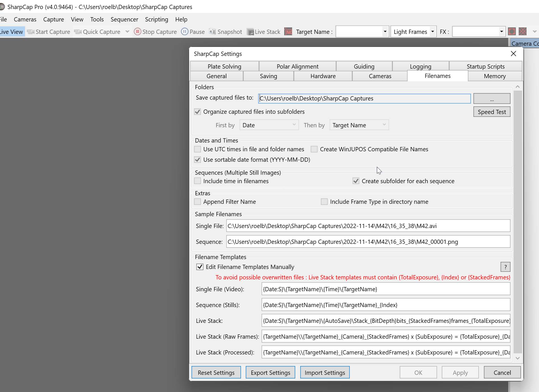Toggle Create subfolder for each sequence
Viewport: 539px width, 392px height.
pyautogui.click(x=356, y=181)
